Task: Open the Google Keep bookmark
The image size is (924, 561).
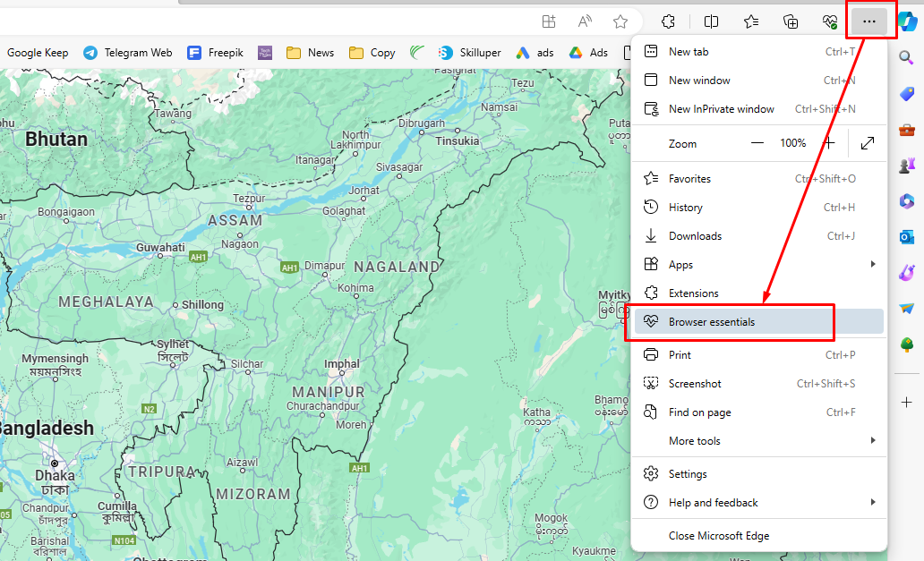Action: point(37,52)
